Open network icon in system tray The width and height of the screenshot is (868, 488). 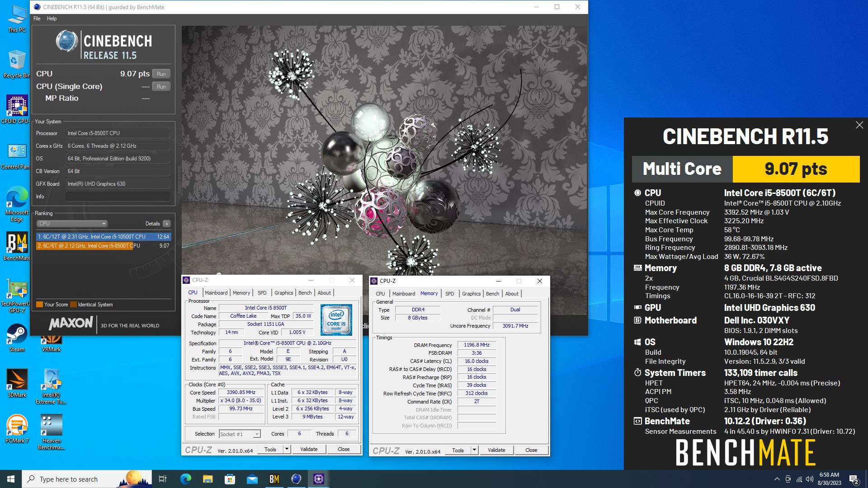point(799,479)
